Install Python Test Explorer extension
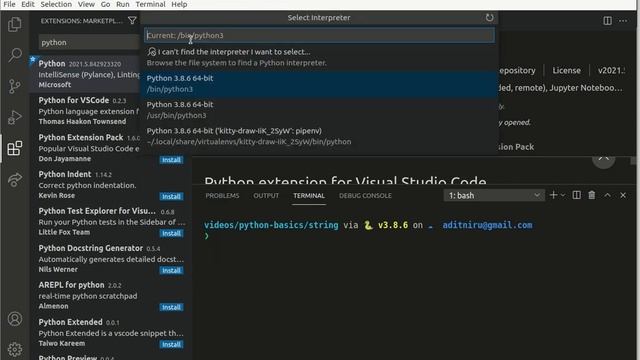This screenshot has width=640, height=360. tap(171, 233)
